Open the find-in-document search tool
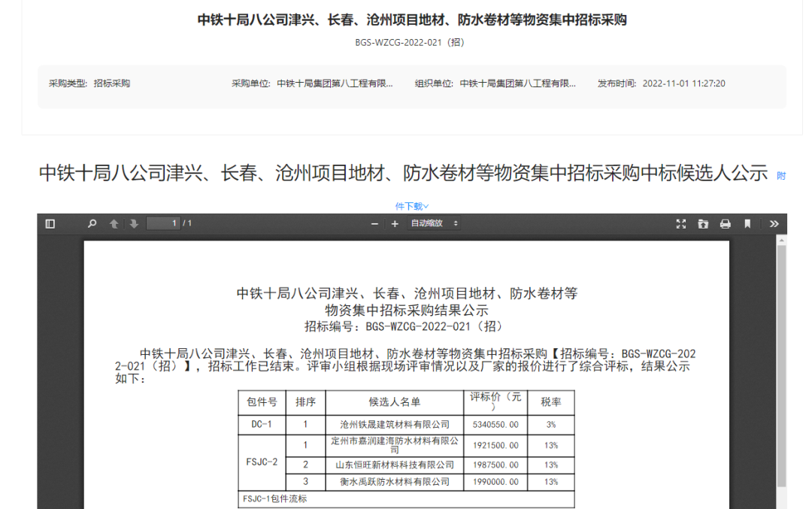 92,223
